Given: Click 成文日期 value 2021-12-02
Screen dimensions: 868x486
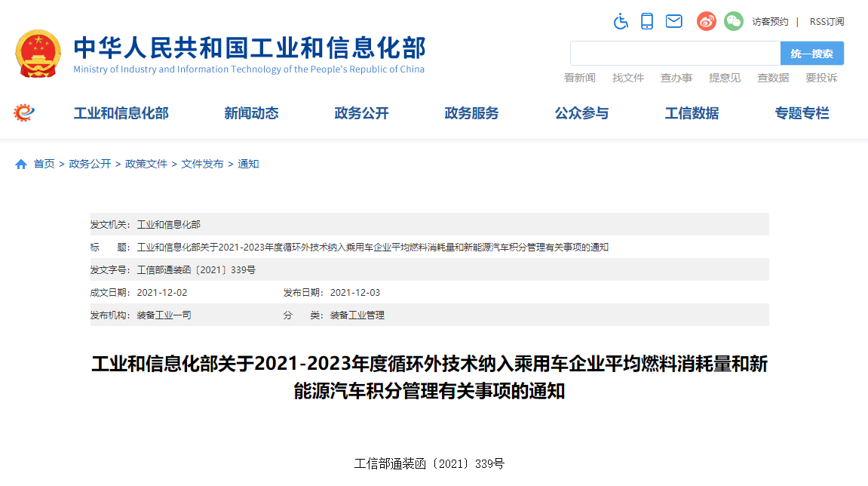Looking at the screenshot, I should tap(162, 293).
